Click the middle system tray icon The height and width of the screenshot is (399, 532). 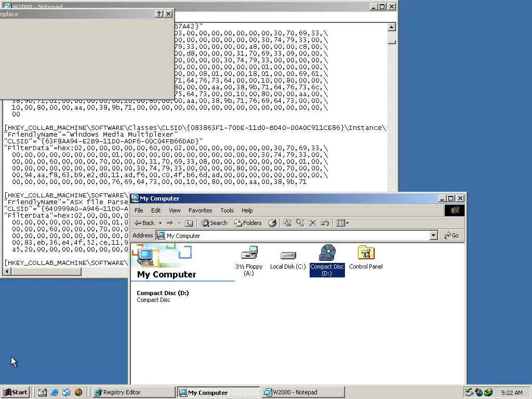pos(478,392)
